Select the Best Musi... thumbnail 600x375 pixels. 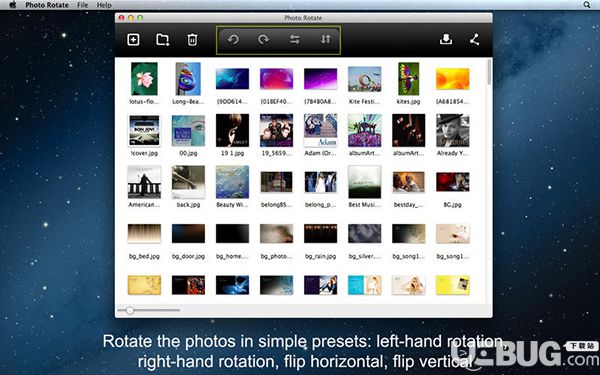(x=365, y=182)
